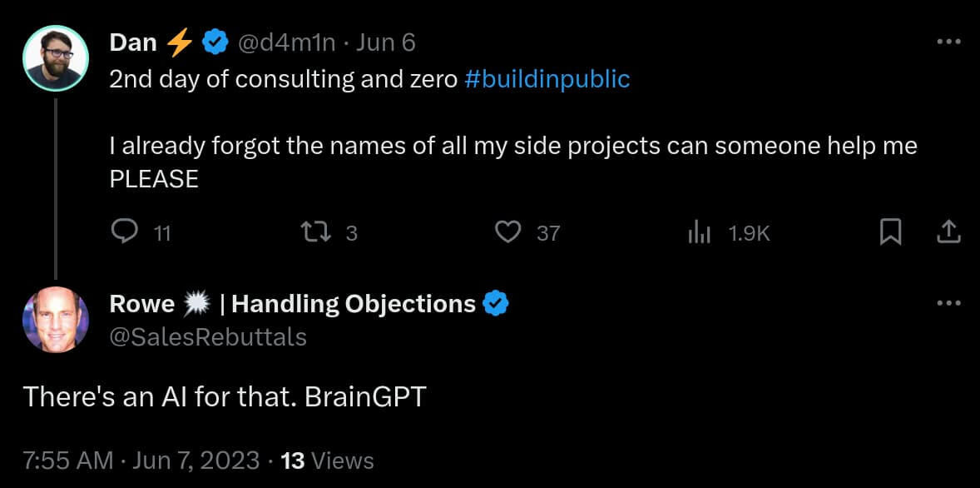
Task: Click the 7:55 AM · Jun 7, 2023 timestamp
Action: point(141,460)
